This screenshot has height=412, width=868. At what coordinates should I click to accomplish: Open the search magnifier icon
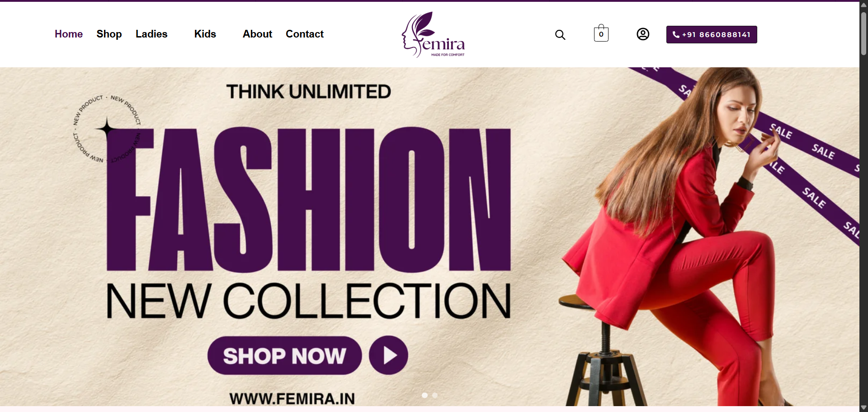pos(560,35)
